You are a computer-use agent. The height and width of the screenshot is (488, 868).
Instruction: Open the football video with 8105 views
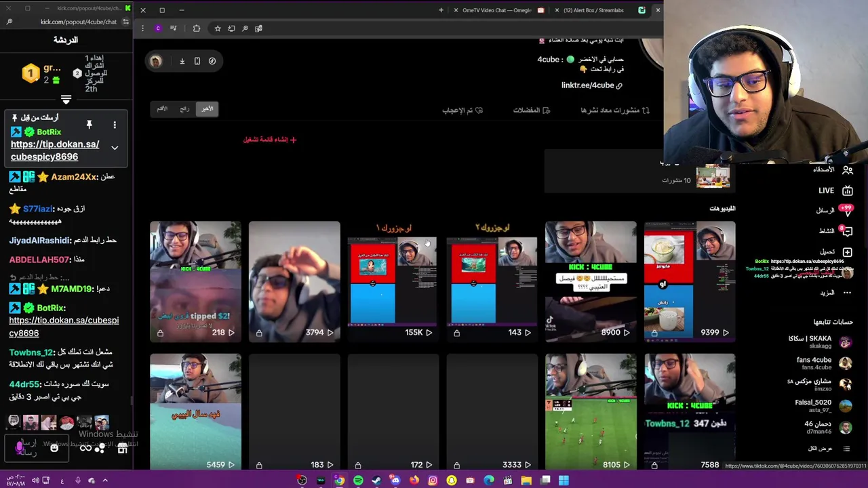pos(591,412)
